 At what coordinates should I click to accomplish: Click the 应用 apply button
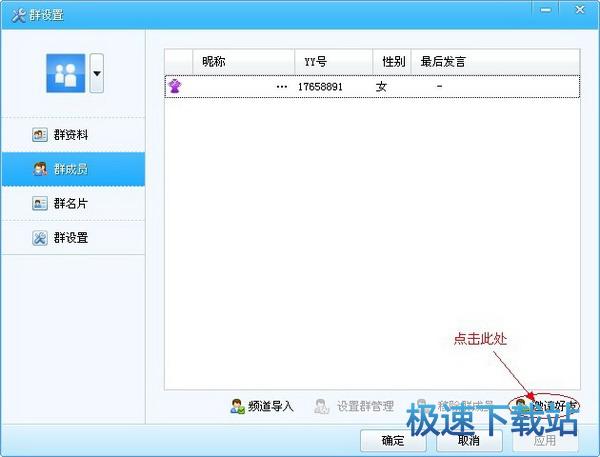pyautogui.click(x=545, y=441)
